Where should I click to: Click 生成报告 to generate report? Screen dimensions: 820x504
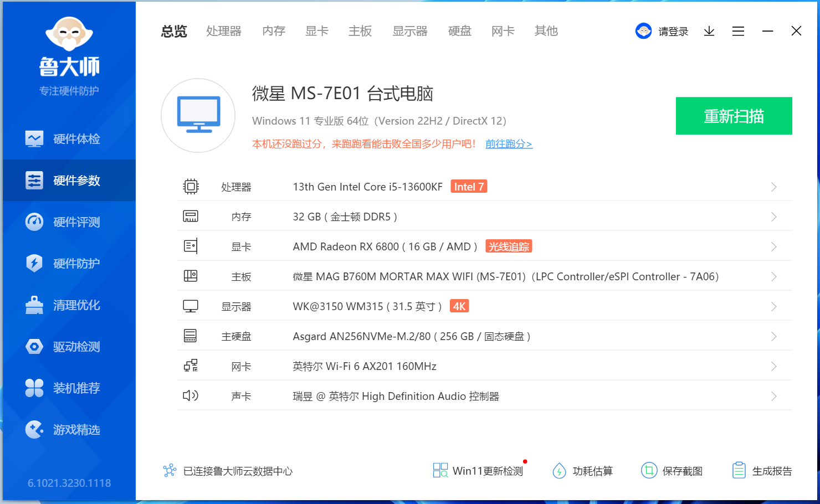(762, 471)
